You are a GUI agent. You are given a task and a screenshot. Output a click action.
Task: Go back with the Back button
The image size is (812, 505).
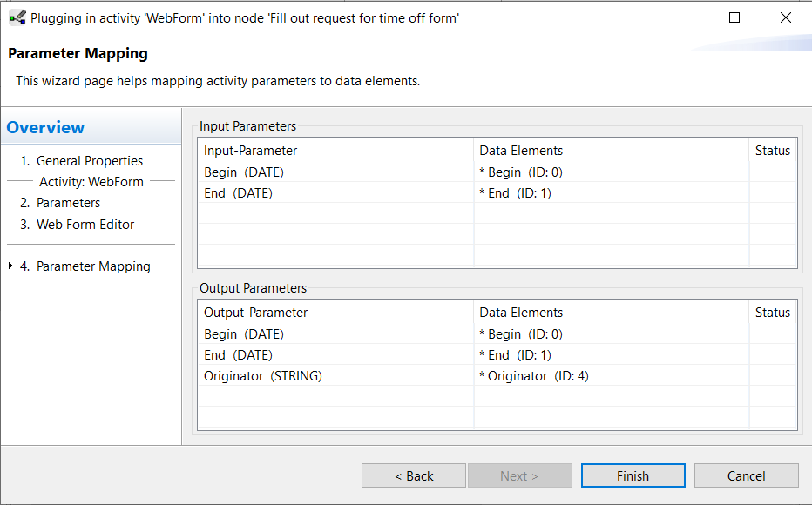[x=414, y=475]
